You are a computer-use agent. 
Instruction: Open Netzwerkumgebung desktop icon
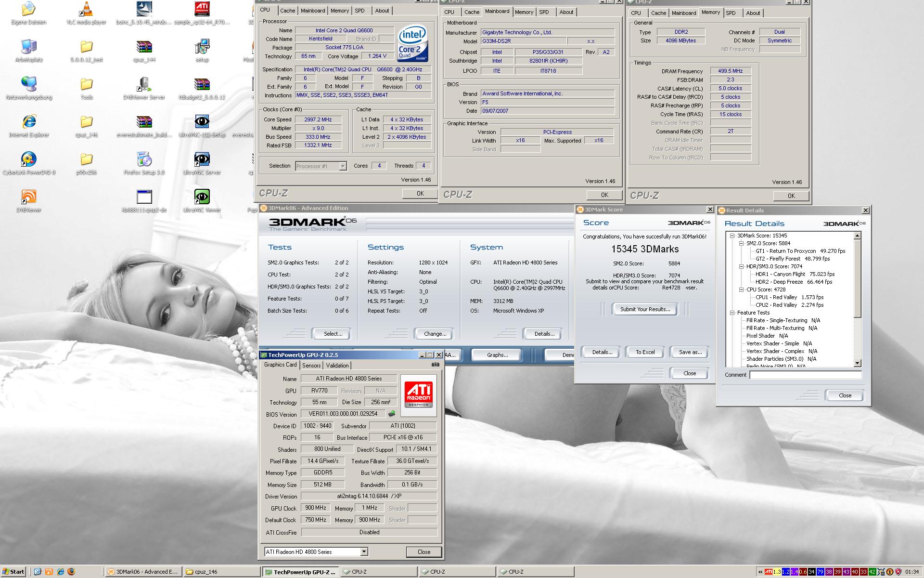29,88
